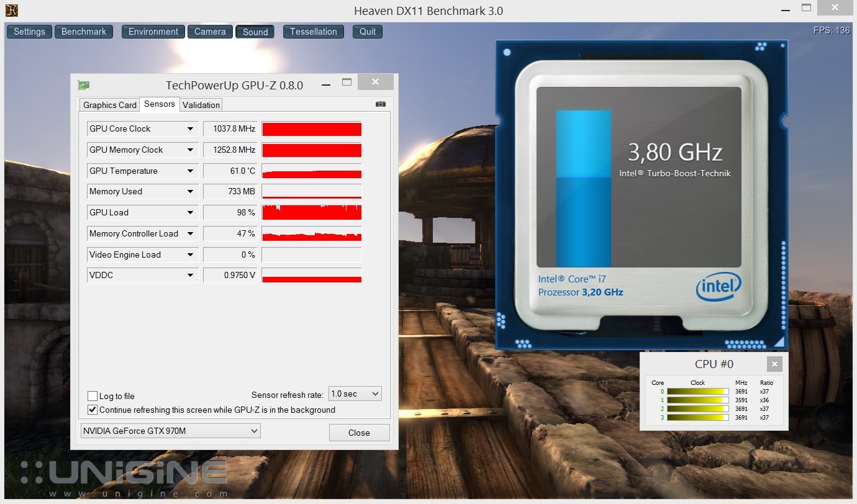Open the Tessellation menu in Heaven
The height and width of the screenshot is (504, 857).
(x=314, y=32)
